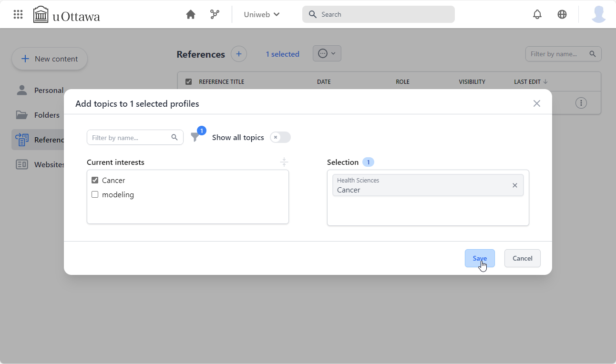This screenshot has width=616, height=364.
Task: Click the 1 selected link
Action: click(x=283, y=54)
